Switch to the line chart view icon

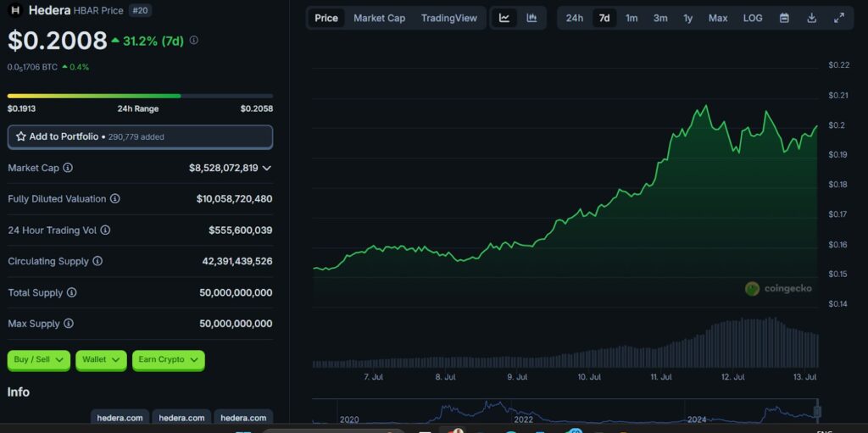[504, 18]
